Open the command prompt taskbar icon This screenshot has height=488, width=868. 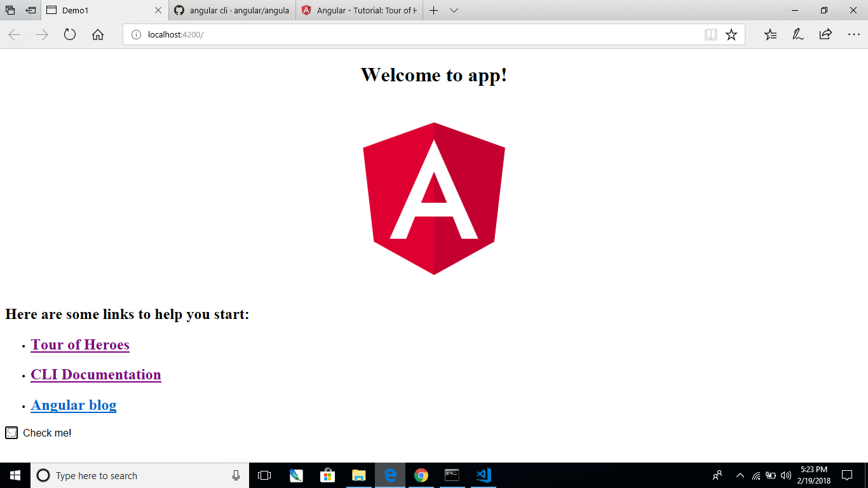tap(452, 475)
